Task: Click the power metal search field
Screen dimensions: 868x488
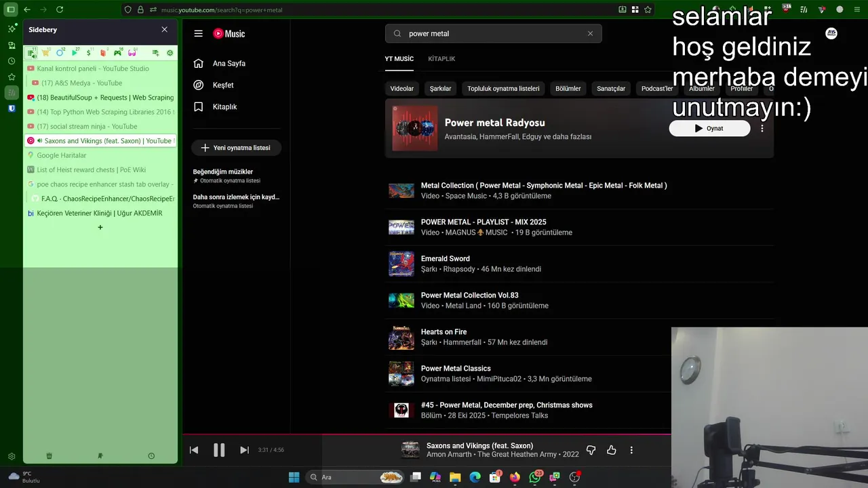Action: click(495, 33)
